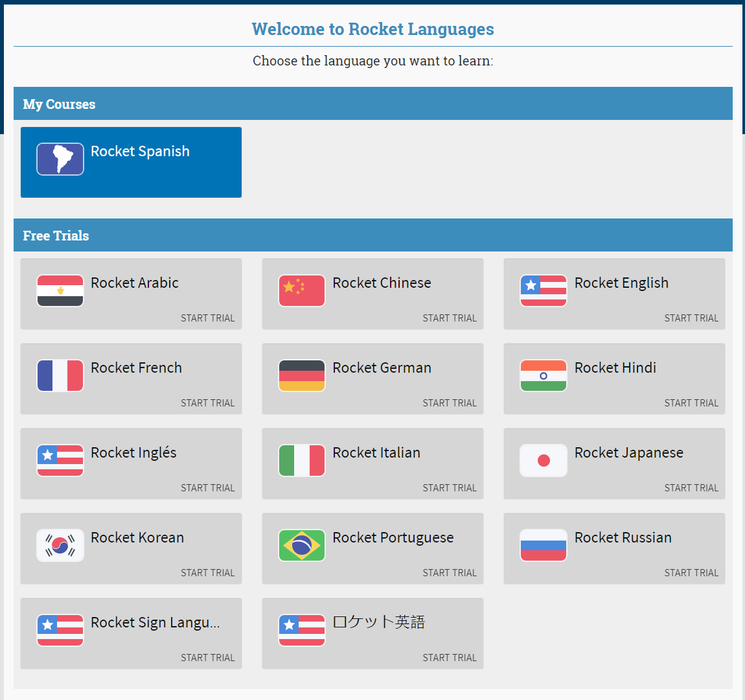Click the Chinese flag icon
Screen dimensions: 745x700
(302, 291)
